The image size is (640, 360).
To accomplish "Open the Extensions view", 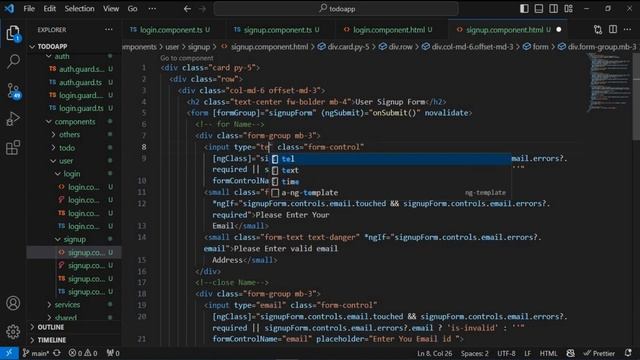I will (13, 147).
